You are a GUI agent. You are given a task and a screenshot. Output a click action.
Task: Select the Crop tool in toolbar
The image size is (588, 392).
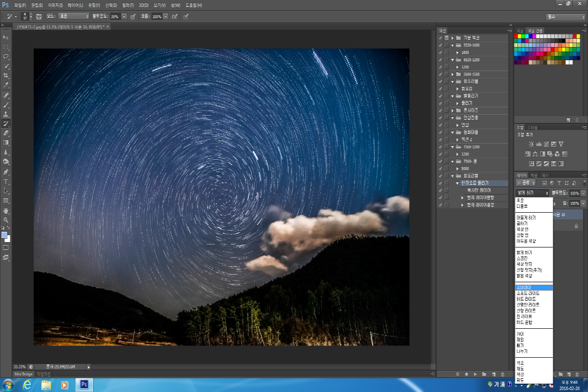pyautogui.click(x=6, y=75)
